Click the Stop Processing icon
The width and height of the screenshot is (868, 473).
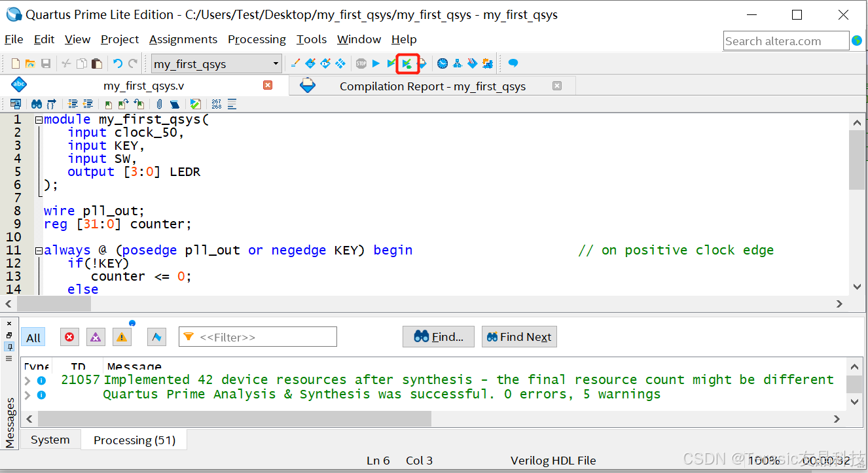point(361,63)
